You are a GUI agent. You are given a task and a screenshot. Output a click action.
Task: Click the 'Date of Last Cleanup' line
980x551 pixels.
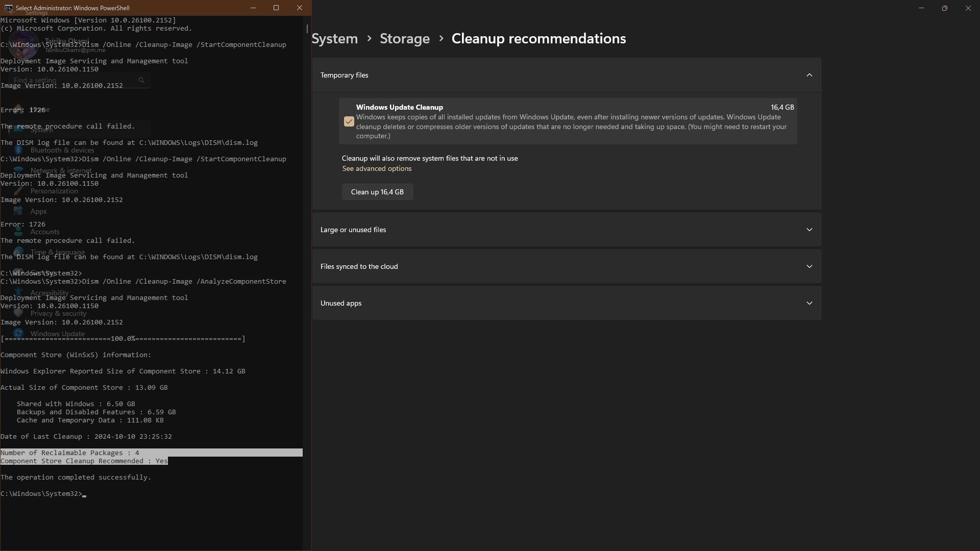pyautogui.click(x=86, y=437)
